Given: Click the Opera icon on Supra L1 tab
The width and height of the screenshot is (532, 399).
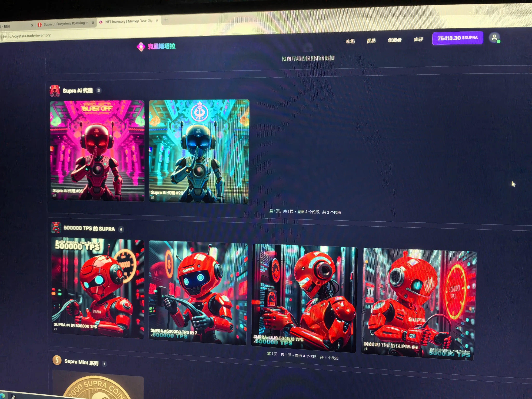Looking at the screenshot, I should click(40, 25).
